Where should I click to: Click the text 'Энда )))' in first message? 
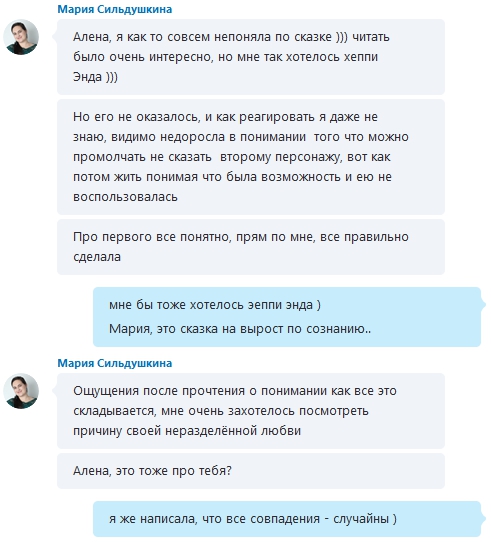coord(95,77)
